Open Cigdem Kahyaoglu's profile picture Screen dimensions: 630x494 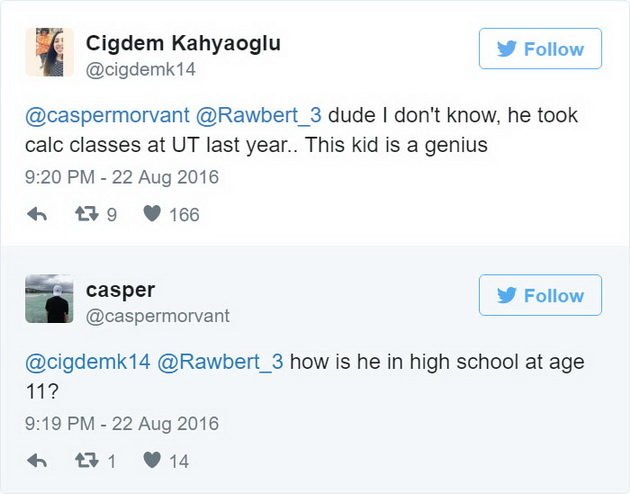(49, 52)
